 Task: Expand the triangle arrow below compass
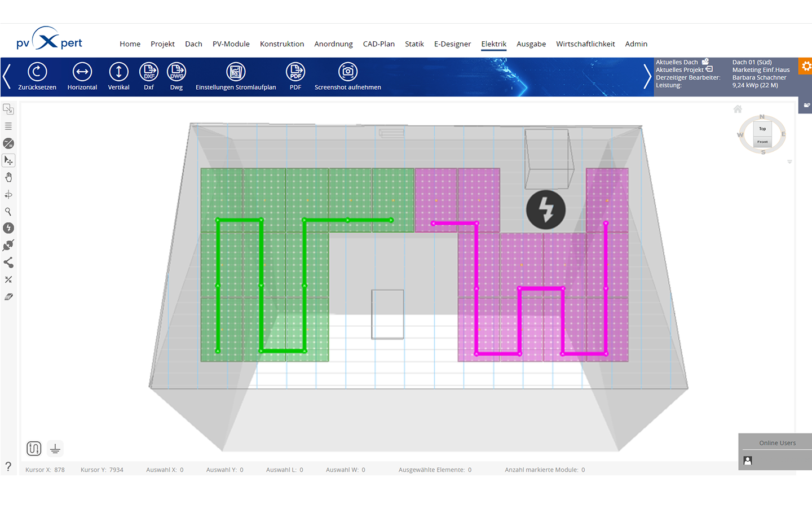coord(789,162)
